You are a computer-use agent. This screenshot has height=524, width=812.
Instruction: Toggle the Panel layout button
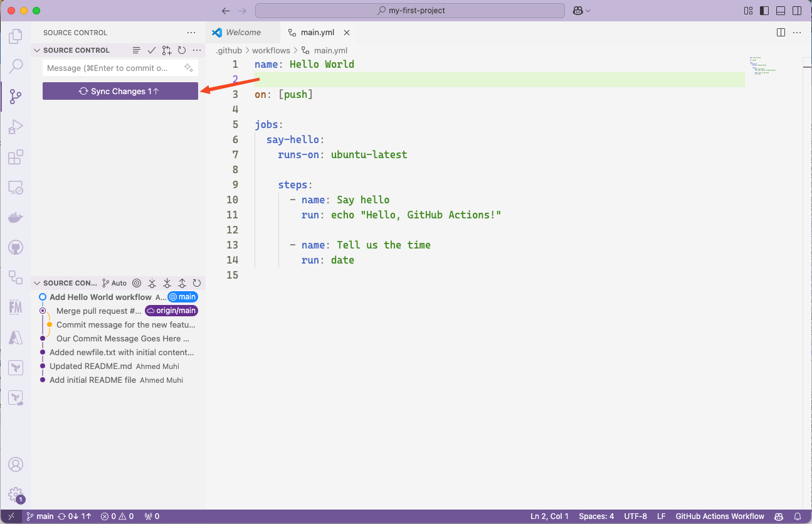point(781,11)
